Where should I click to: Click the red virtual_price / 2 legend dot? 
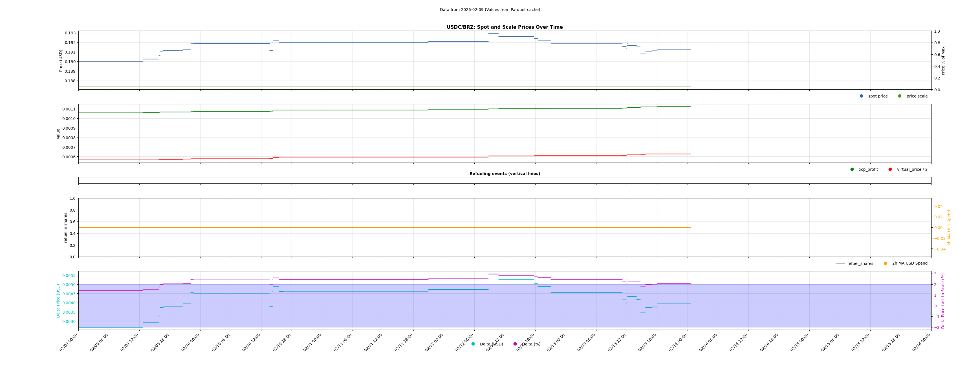(890, 170)
